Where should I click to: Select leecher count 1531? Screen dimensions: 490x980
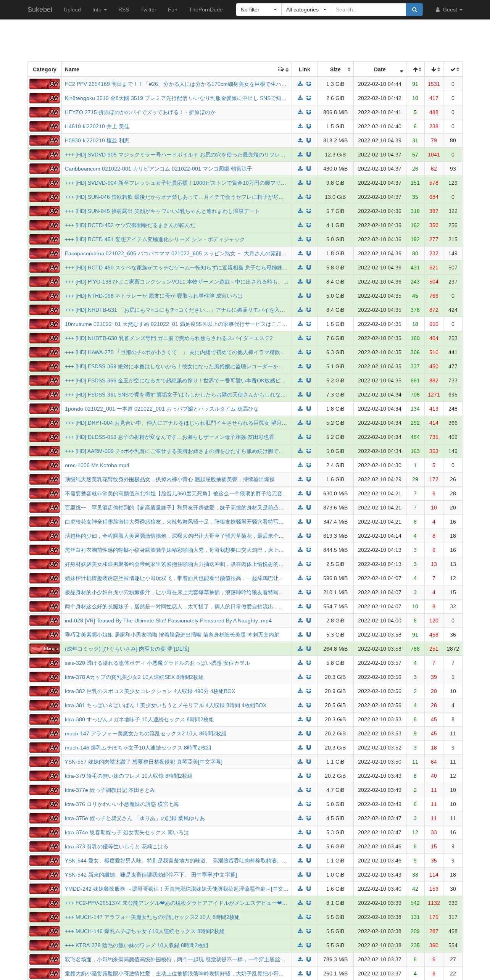(x=434, y=84)
